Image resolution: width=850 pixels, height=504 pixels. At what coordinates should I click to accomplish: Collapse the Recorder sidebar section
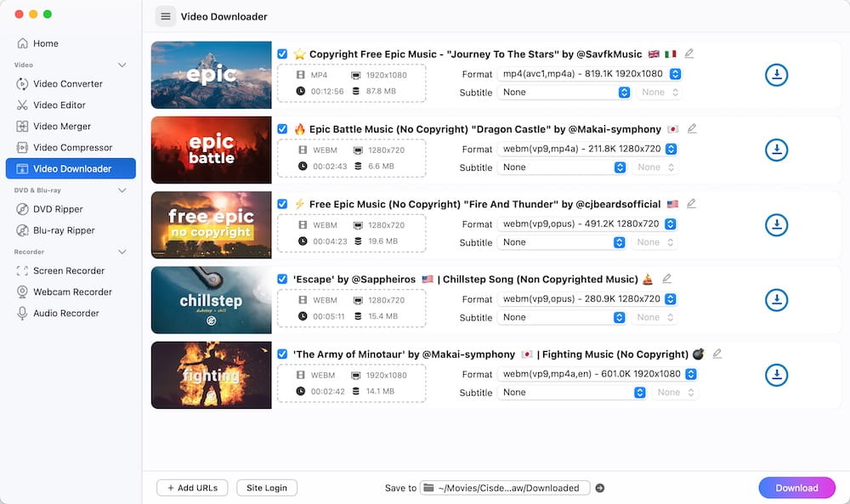pos(122,252)
